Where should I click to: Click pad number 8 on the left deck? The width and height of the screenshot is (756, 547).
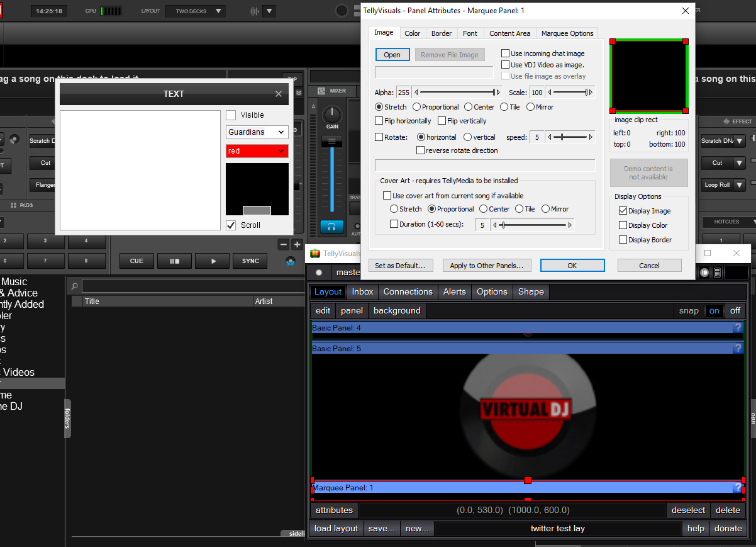(x=87, y=261)
